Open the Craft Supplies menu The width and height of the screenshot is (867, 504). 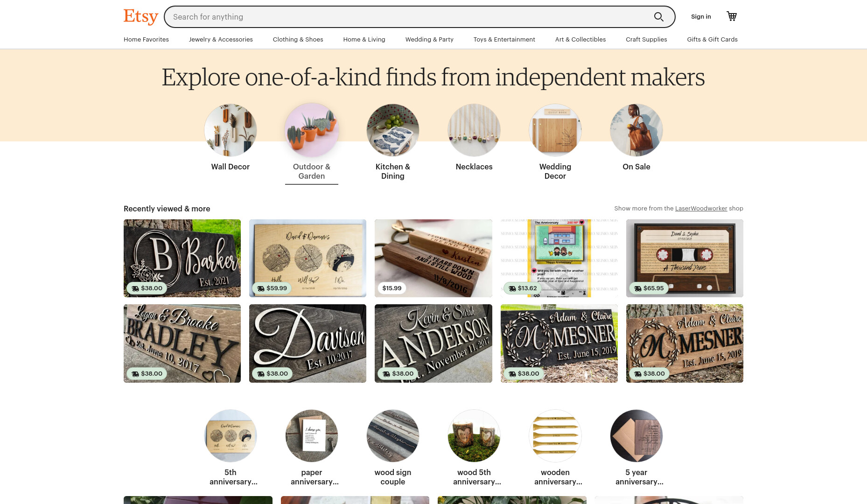coord(646,40)
